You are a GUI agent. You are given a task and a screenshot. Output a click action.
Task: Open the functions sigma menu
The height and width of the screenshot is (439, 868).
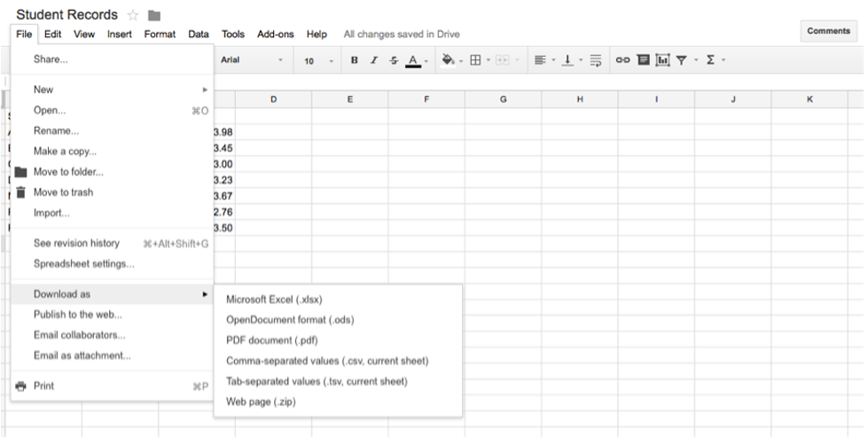pos(710,60)
